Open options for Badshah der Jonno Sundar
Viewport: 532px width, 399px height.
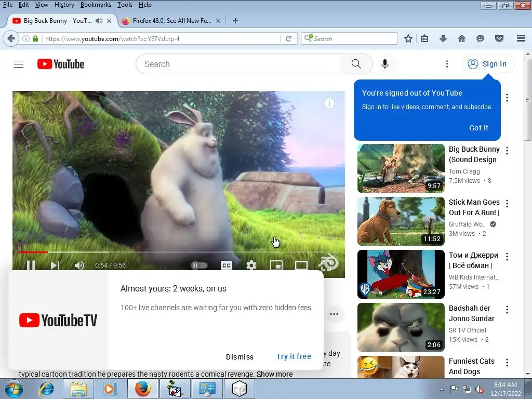click(507, 310)
